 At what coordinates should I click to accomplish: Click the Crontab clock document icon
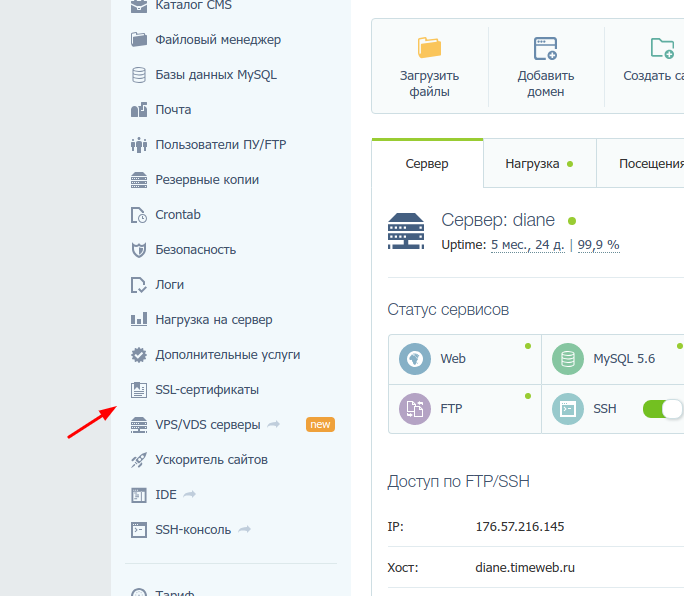(139, 215)
